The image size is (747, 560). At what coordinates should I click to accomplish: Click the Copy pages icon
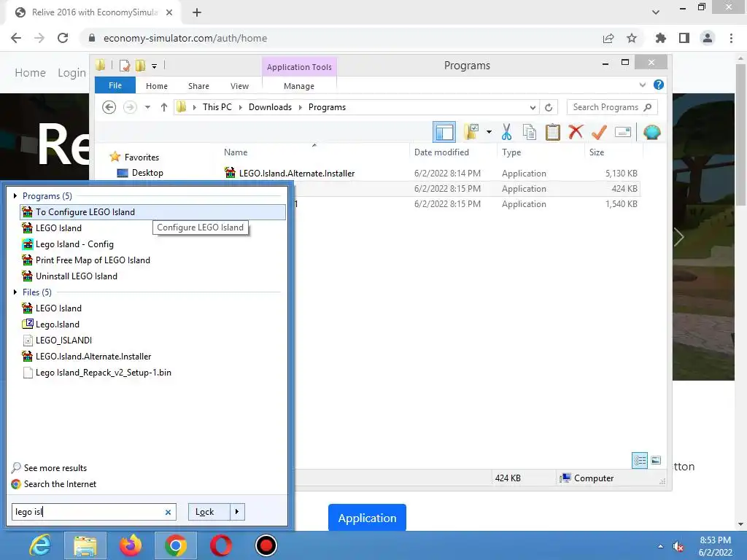point(530,132)
